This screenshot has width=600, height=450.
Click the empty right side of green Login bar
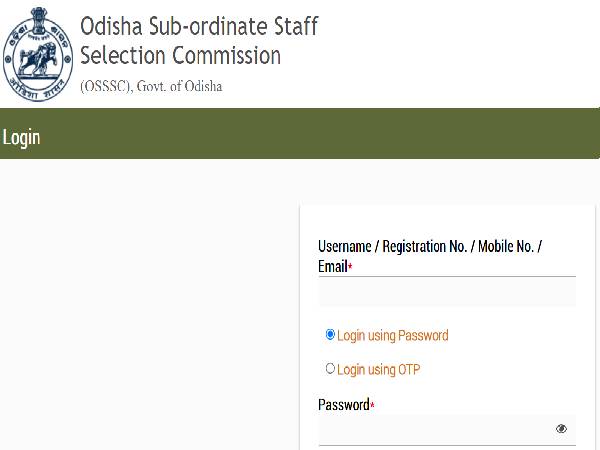400,138
